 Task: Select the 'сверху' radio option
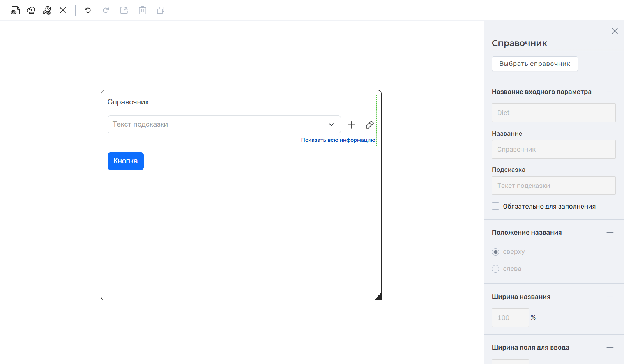point(496,252)
